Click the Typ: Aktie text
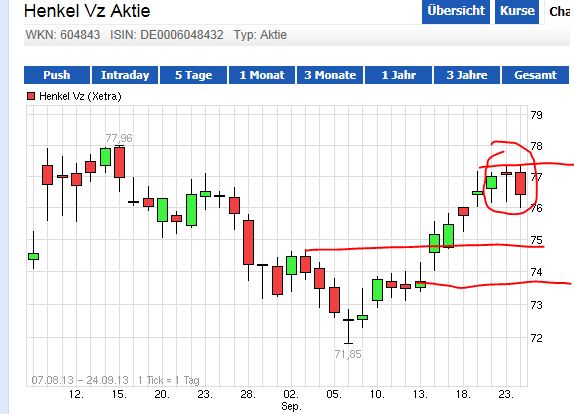The height and width of the screenshot is (414, 574). tap(260, 35)
